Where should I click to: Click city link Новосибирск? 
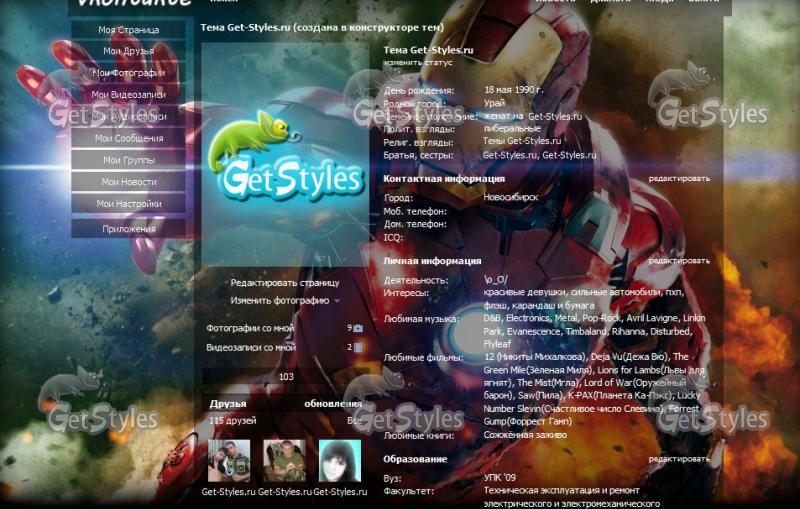click(x=511, y=197)
